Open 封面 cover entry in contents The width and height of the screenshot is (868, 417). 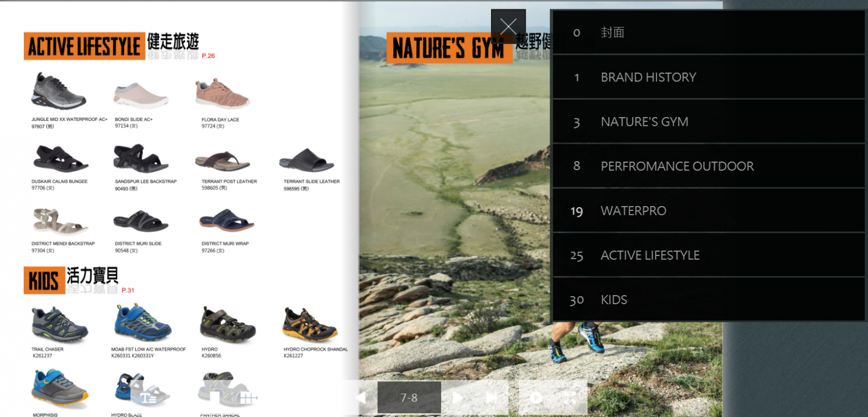pyautogui.click(x=709, y=33)
